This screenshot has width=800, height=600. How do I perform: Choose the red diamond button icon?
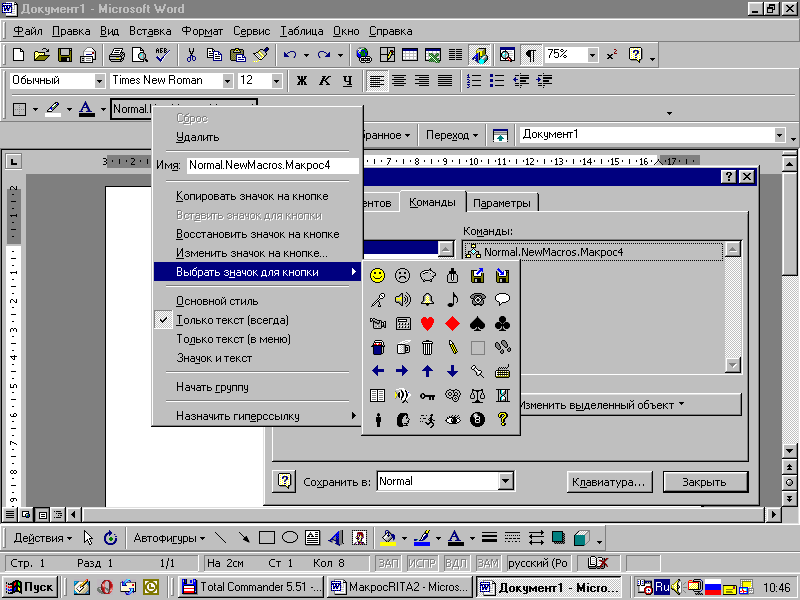[x=453, y=323]
